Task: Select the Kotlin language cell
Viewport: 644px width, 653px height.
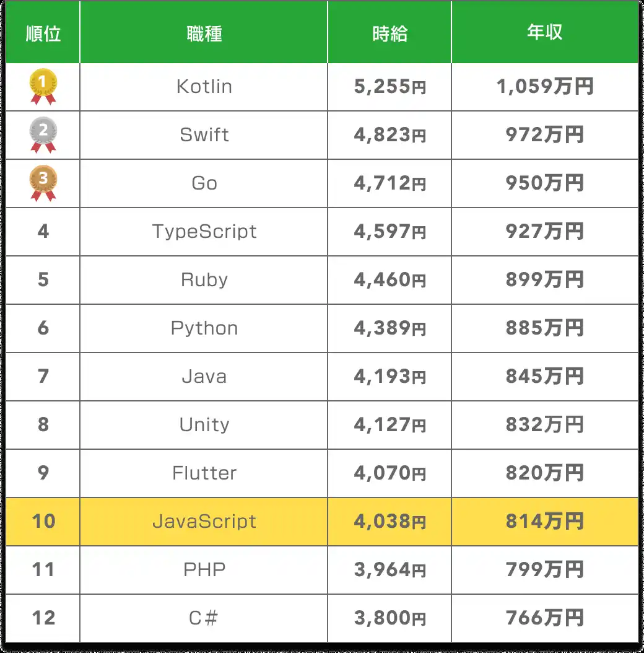Action: [204, 87]
